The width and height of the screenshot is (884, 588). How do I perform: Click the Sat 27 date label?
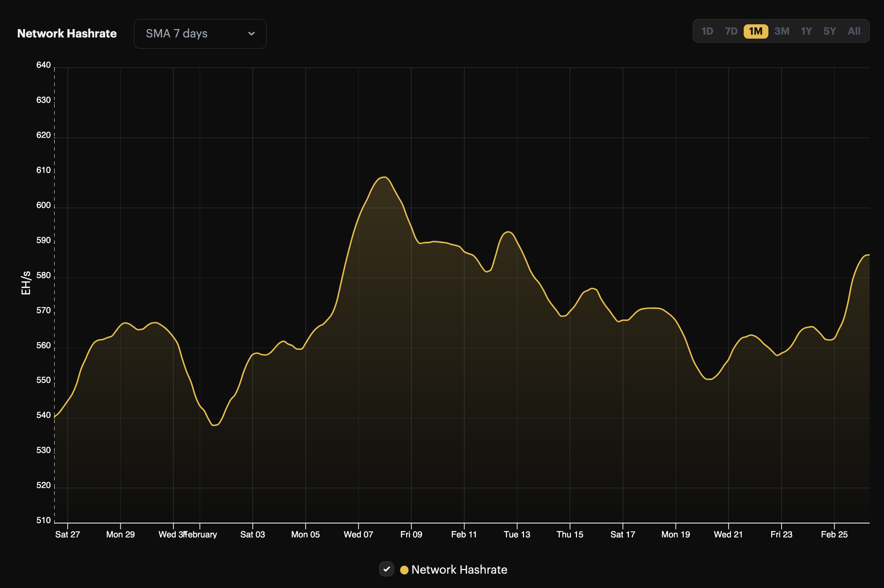(x=67, y=534)
